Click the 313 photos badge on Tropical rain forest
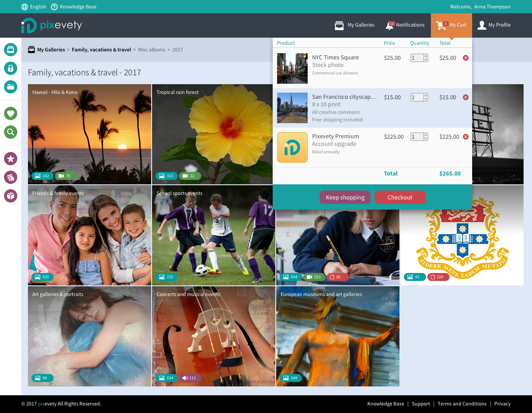The height and width of the screenshot is (413, 532). tap(167, 176)
